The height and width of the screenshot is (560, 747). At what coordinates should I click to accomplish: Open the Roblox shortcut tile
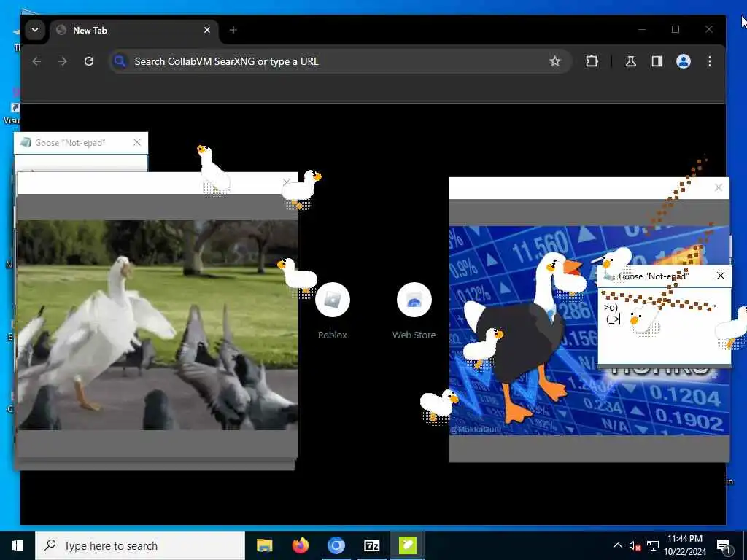pos(333,300)
